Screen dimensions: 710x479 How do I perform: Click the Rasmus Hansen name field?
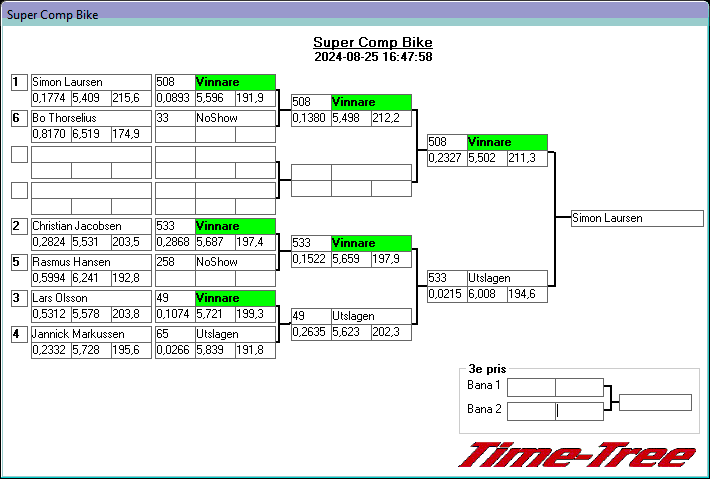(x=91, y=262)
